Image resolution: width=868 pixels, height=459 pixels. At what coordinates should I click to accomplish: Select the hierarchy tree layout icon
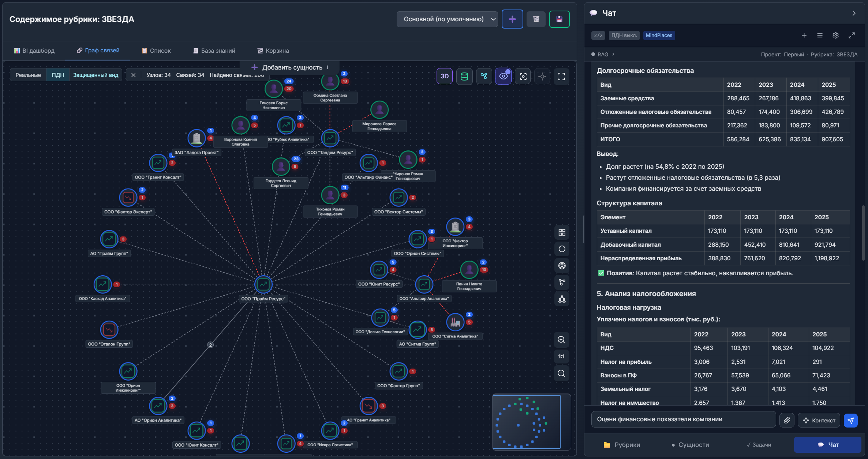tap(562, 299)
